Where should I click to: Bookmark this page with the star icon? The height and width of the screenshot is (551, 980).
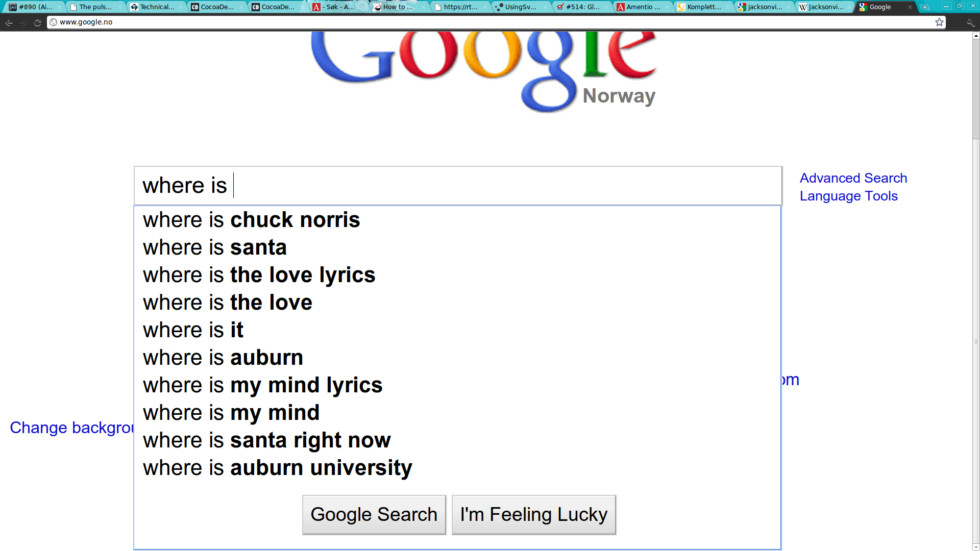point(939,22)
